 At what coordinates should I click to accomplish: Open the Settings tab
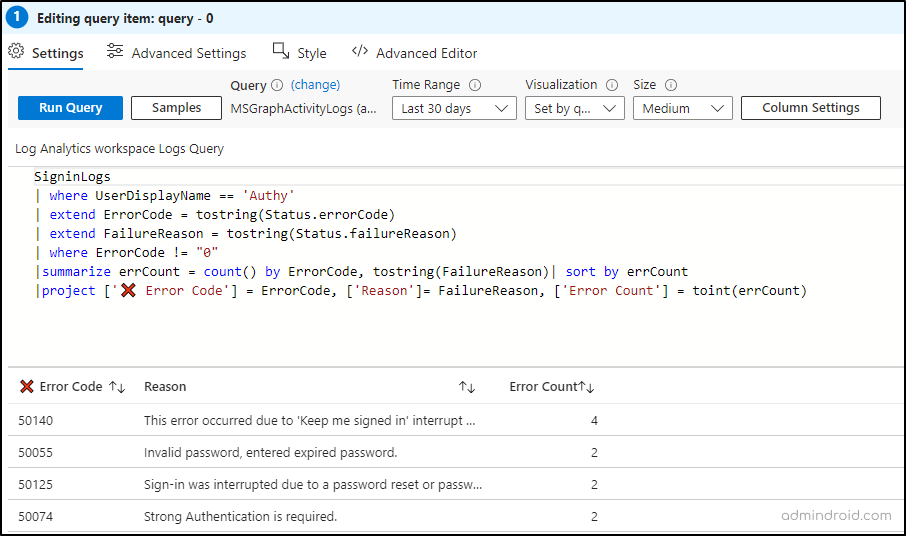(46, 53)
